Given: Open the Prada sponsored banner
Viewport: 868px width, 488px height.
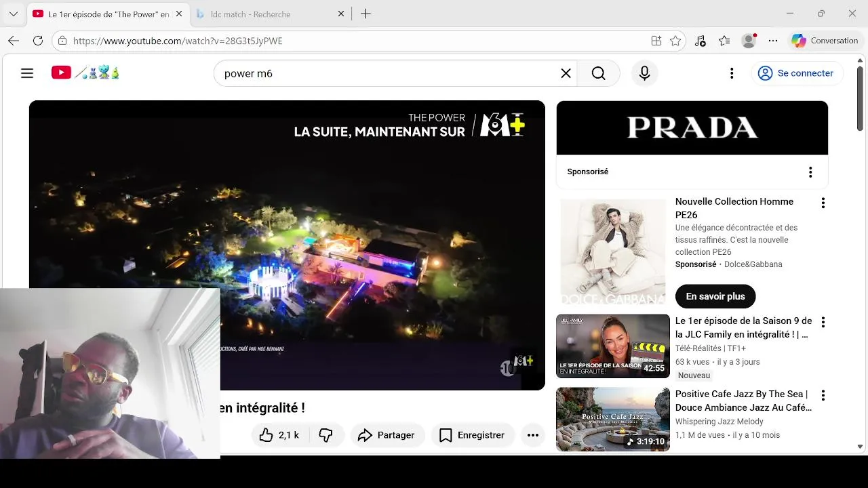Looking at the screenshot, I should point(692,128).
